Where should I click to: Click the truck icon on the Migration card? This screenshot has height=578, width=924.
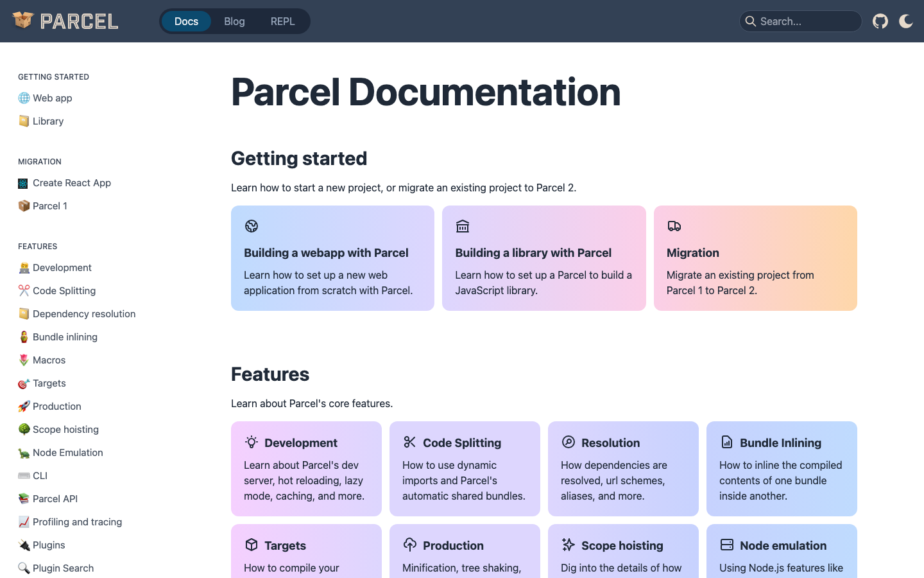674,226
